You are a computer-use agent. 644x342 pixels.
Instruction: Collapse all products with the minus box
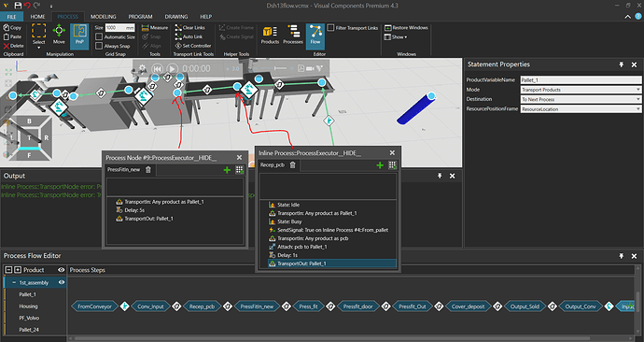pos(8,270)
